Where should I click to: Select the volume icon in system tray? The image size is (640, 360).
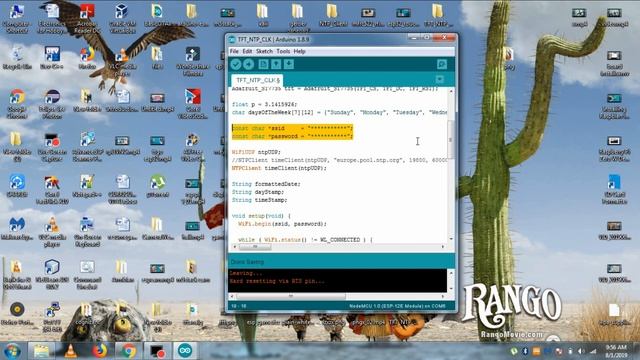581,351
